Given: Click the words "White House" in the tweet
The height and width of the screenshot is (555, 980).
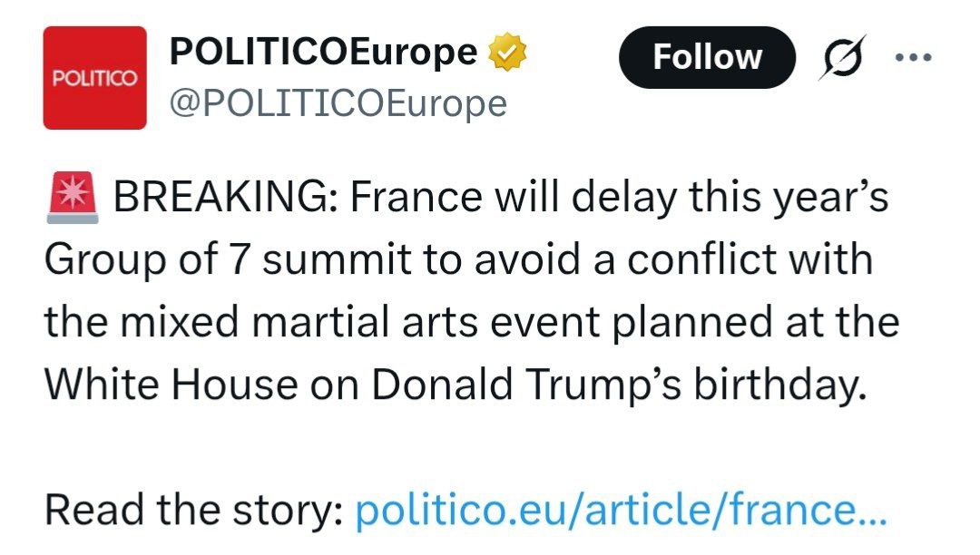Looking at the screenshot, I should click(x=171, y=385).
